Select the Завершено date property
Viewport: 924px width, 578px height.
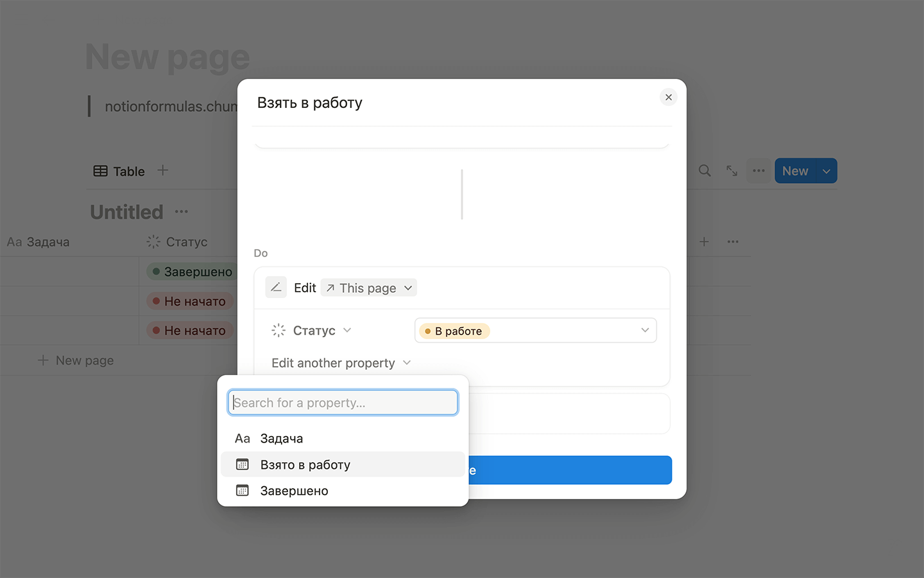tap(343, 491)
